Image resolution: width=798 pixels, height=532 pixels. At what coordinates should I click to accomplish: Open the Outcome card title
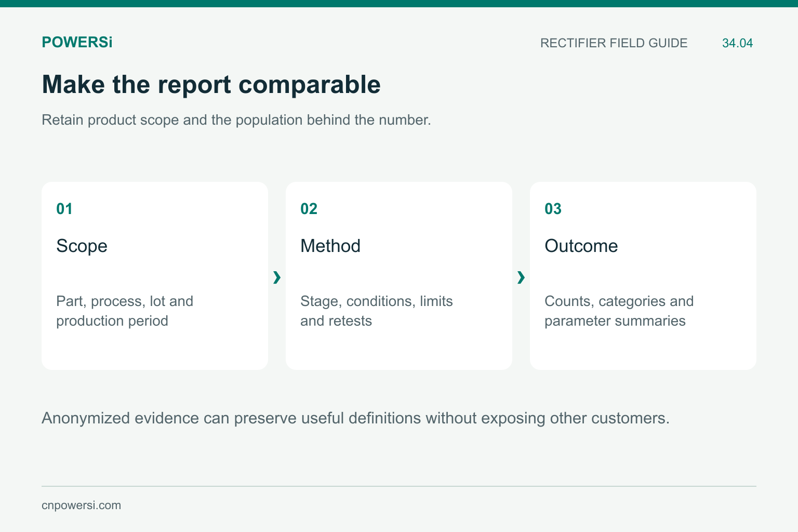tap(581, 246)
